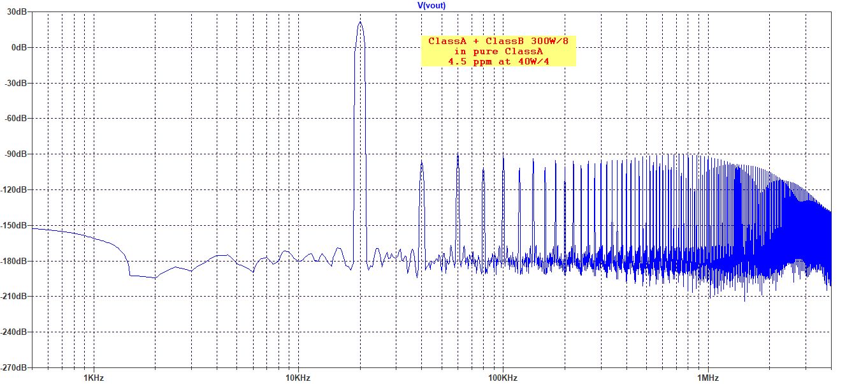Click the 10KHz frequency axis label

point(297,378)
